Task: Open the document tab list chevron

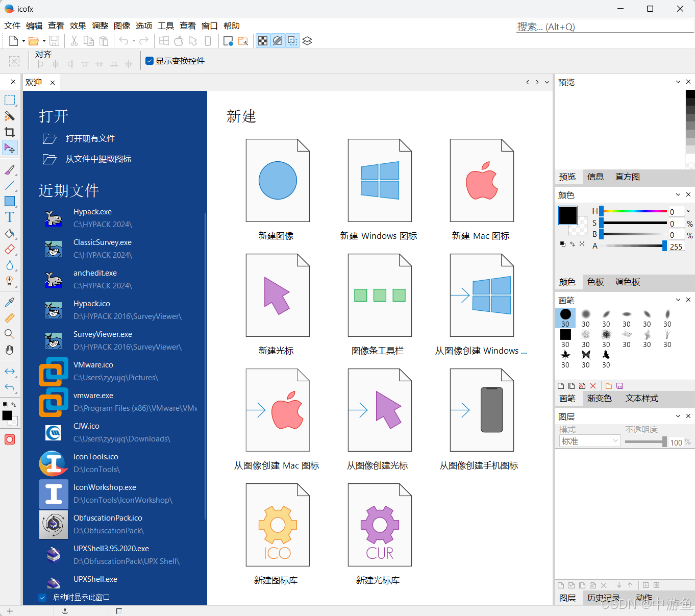Action: [547, 82]
